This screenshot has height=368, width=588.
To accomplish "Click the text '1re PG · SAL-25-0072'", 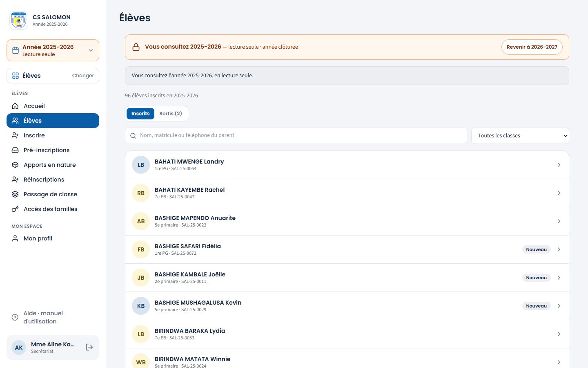I will click(x=176, y=253).
